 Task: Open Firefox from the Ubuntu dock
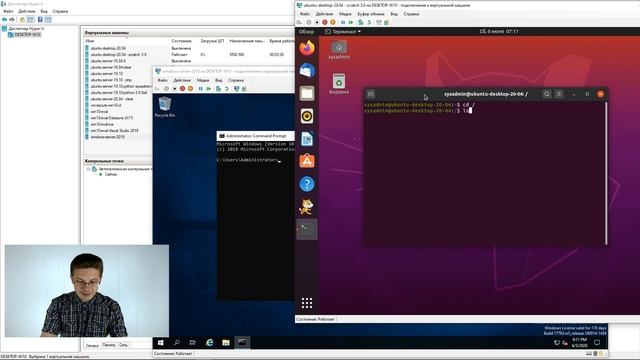coord(307,48)
